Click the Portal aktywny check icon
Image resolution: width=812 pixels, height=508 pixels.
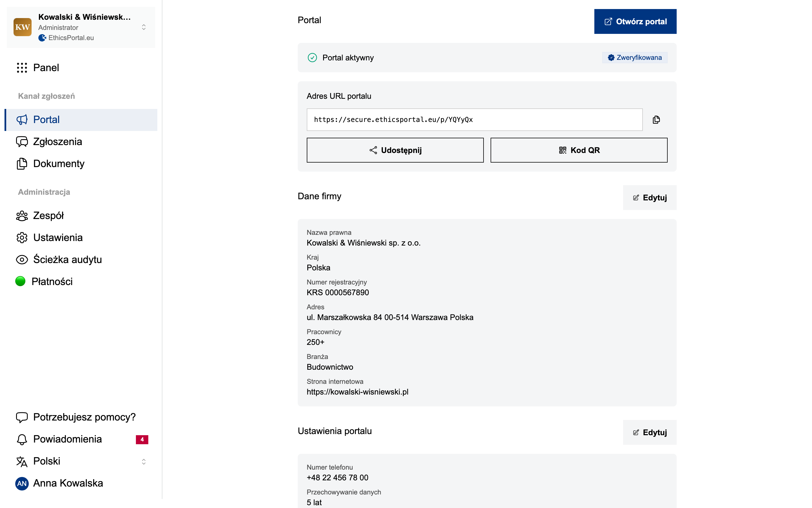tap(312, 58)
